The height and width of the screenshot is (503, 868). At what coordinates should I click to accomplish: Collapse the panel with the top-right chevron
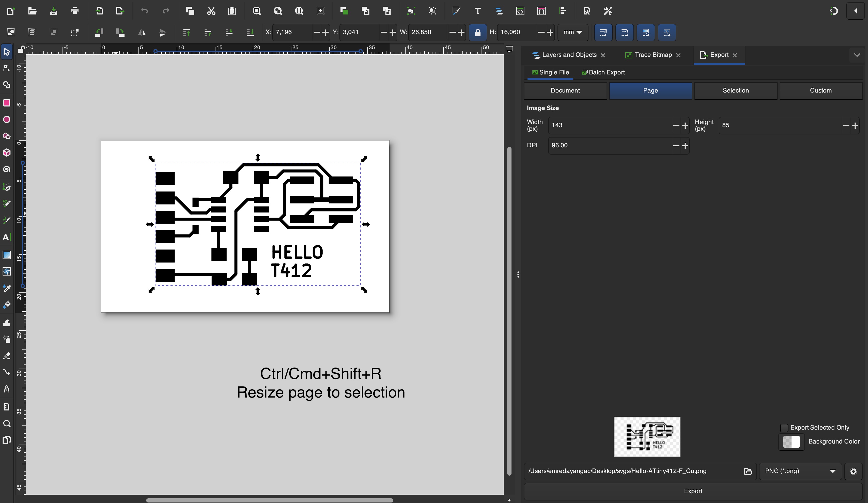[x=857, y=55]
